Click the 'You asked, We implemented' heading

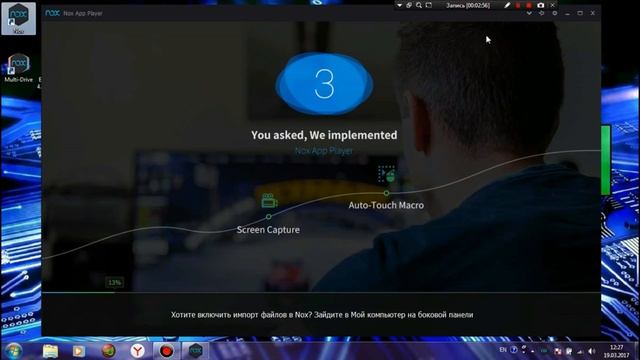(x=324, y=135)
